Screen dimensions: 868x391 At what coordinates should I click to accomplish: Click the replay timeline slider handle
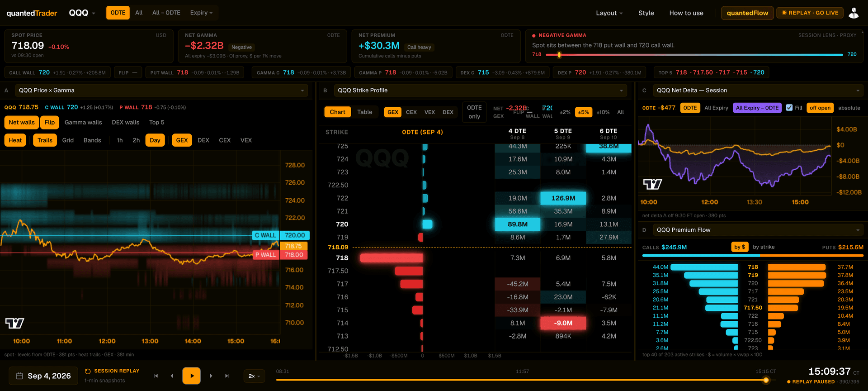tap(766, 380)
